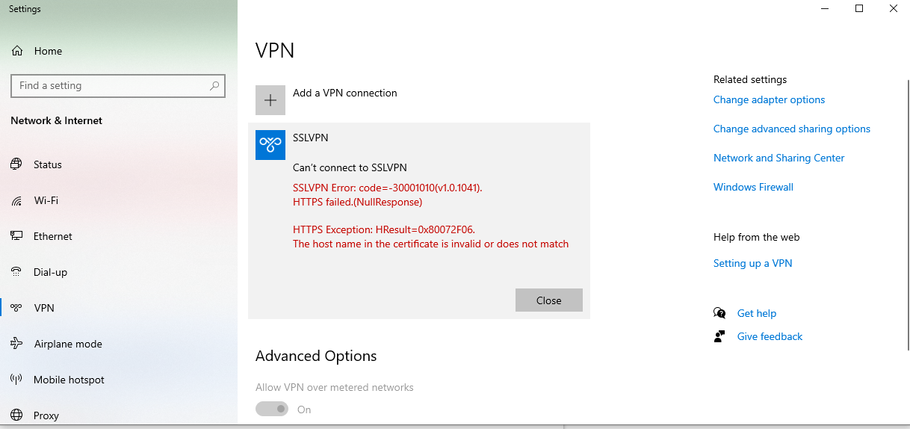910x429 pixels.
Task: Open Change adapter options link
Action: click(769, 100)
